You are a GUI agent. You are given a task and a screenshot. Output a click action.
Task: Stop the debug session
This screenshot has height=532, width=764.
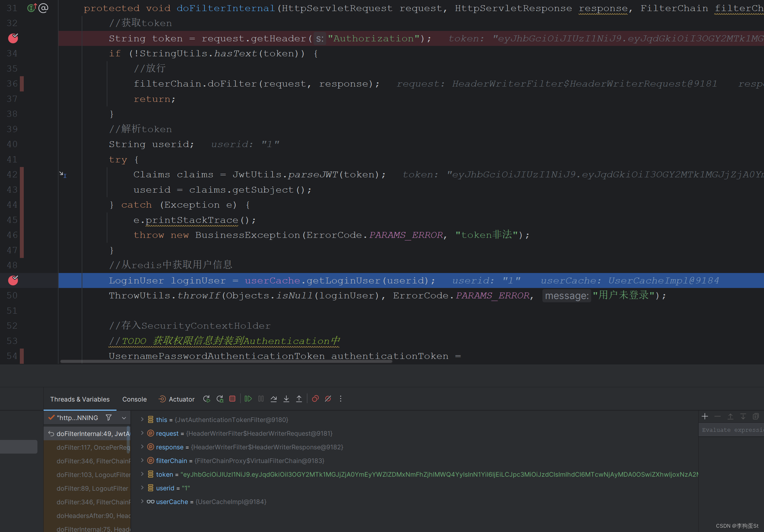tap(232, 399)
